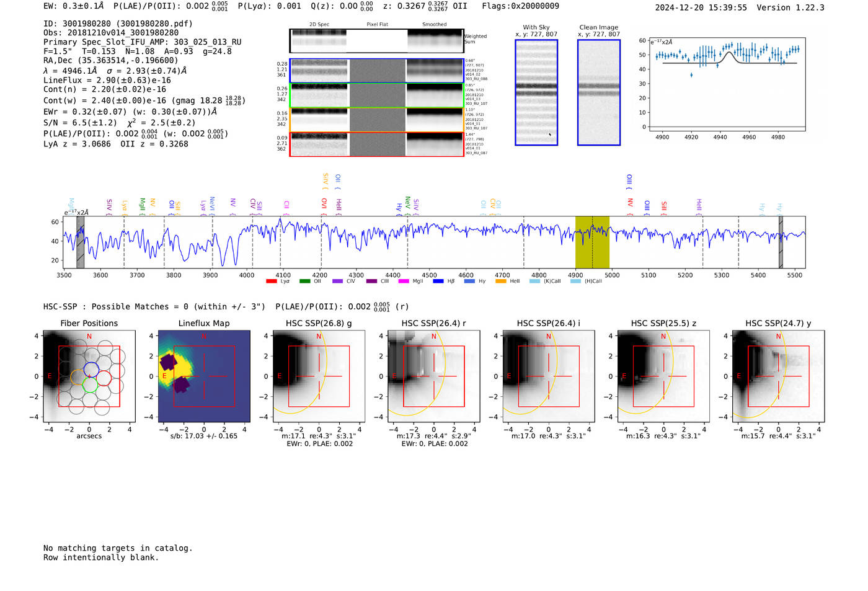Click the green fiber circle in Fiber Positions
The width and height of the screenshot is (868, 591).
tap(89, 385)
